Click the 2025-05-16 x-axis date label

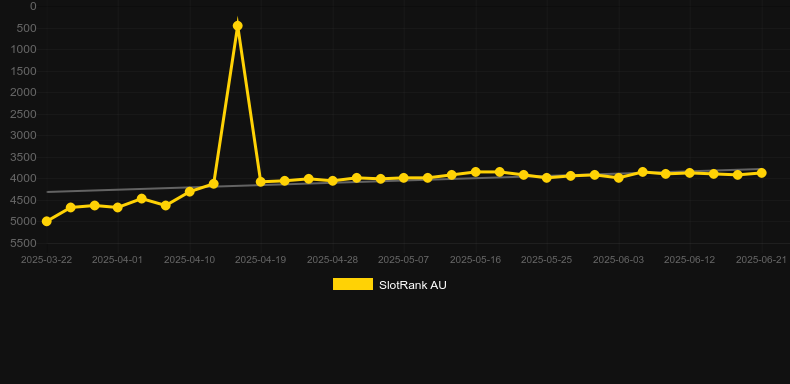475,260
